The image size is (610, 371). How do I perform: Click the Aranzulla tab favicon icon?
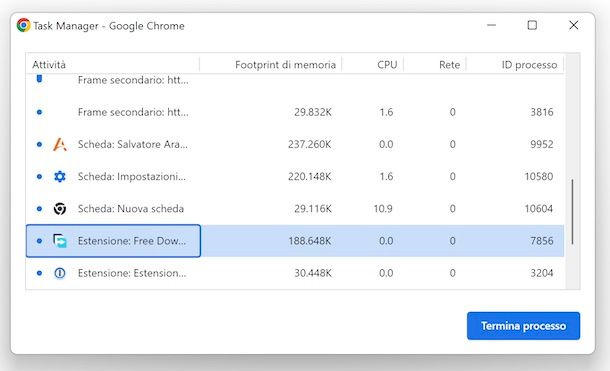click(x=60, y=144)
